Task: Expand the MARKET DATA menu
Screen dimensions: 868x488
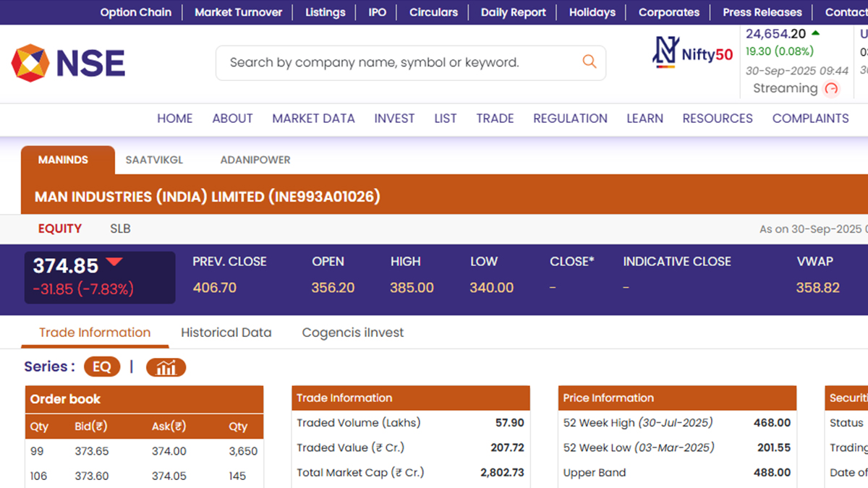Action: [313, 119]
